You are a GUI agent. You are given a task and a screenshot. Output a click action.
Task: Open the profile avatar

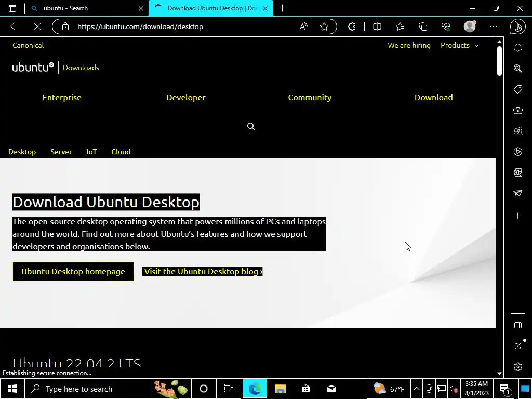470,26
